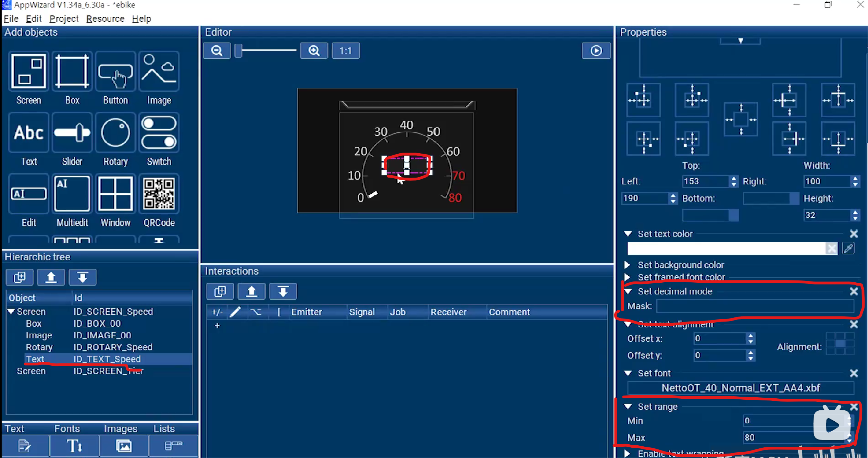868x458 pixels.
Task: Click the Top position field
Action: click(706, 181)
